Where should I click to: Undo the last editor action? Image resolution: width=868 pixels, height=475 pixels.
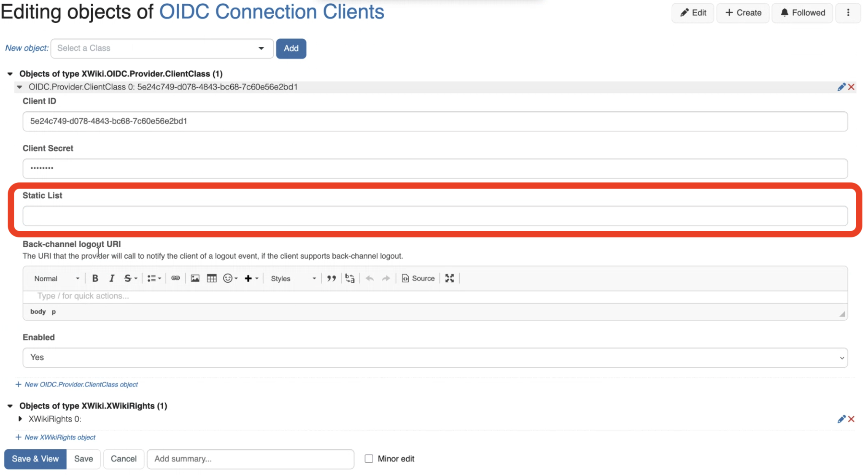pos(369,278)
